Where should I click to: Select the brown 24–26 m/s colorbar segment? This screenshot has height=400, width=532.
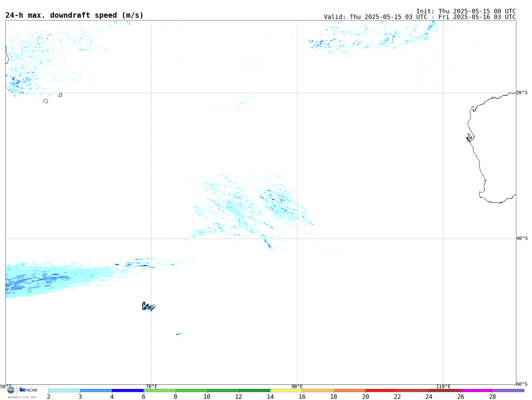(x=445, y=390)
